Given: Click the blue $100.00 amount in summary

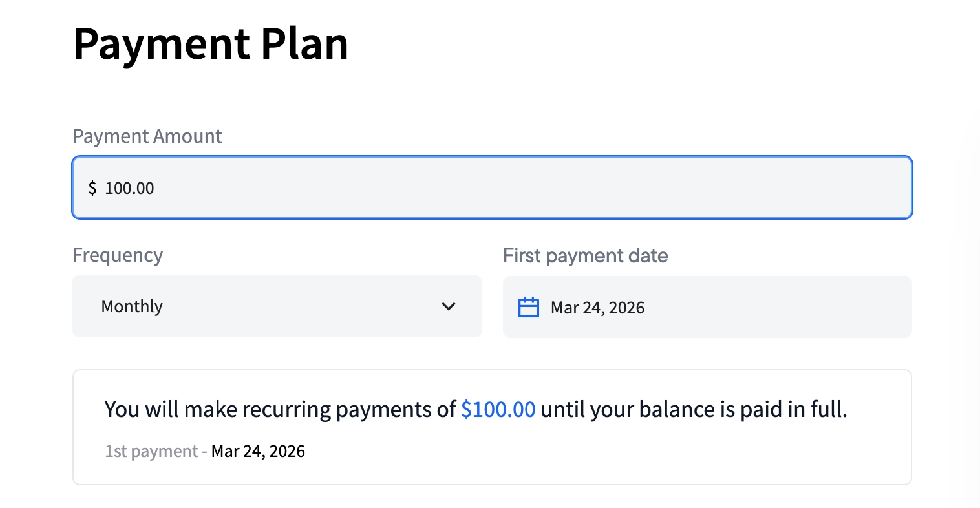Looking at the screenshot, I should pos(498,409).
